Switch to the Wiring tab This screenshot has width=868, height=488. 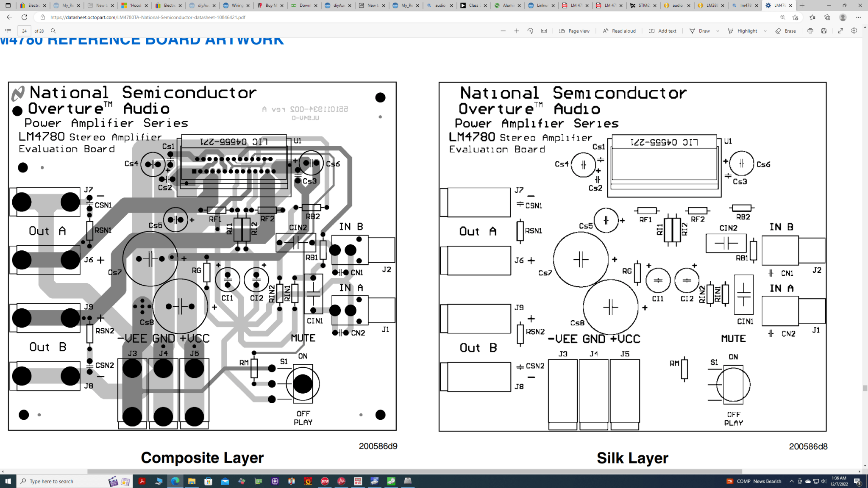236,6
